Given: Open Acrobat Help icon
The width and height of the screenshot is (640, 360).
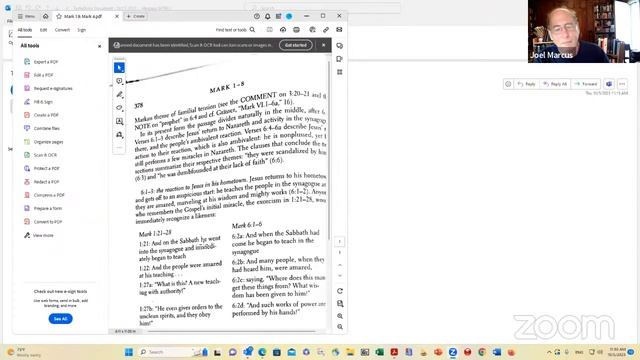Looking at the screenshot, I should click(257, 16).
